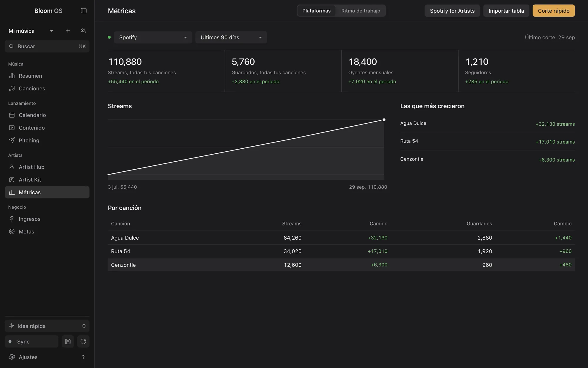Click the 110,880 total streams figure
The width and height of the screenshot is (588, 368).
tap(125, 62)
